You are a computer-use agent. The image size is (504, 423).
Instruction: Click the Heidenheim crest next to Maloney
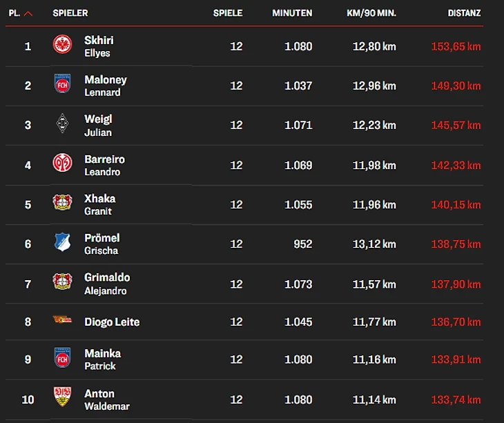tap(62, 85)
